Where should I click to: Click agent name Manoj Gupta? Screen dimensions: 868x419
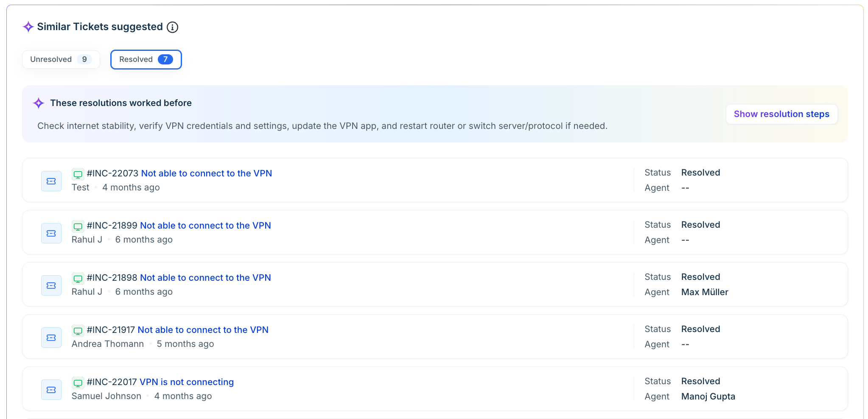point(708,397)
